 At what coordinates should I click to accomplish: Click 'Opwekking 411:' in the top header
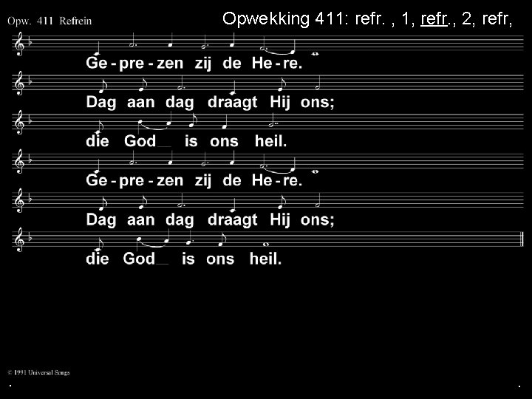pyautogui.click(x=284, y=18)
